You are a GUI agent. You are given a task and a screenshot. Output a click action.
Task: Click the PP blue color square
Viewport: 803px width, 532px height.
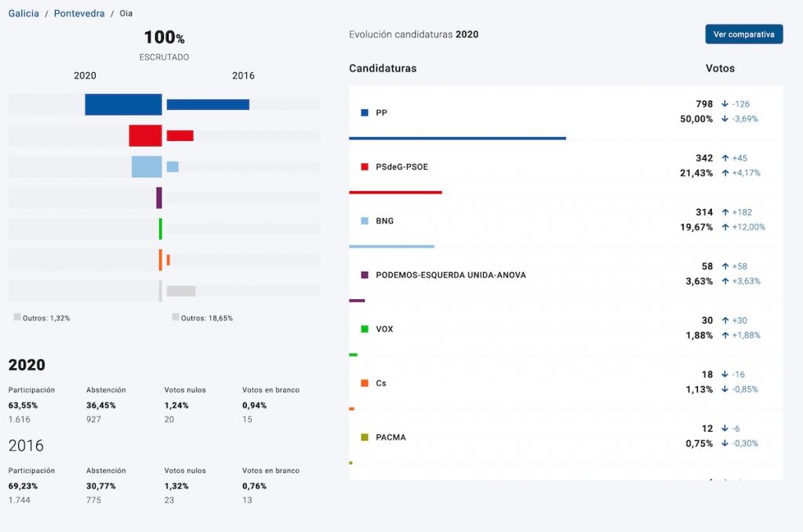[x=365, y=113]
